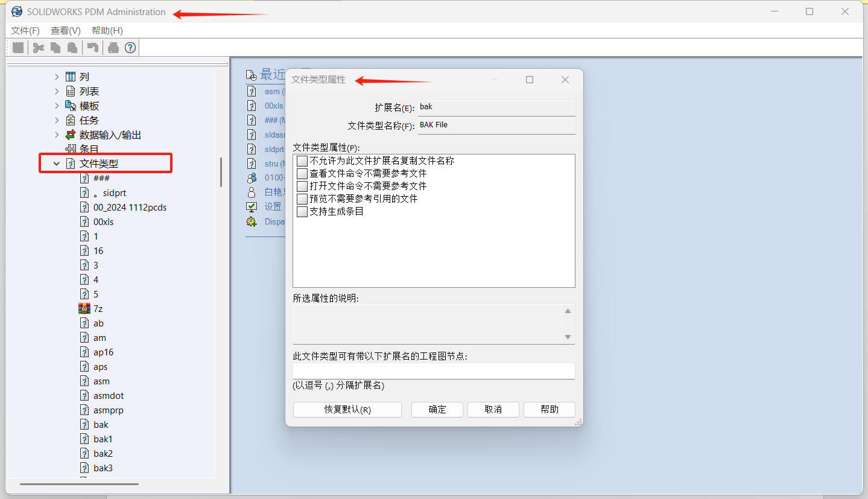
Task: Open Help via the question mark toolbar icon
Action: [x=130, y=48]
